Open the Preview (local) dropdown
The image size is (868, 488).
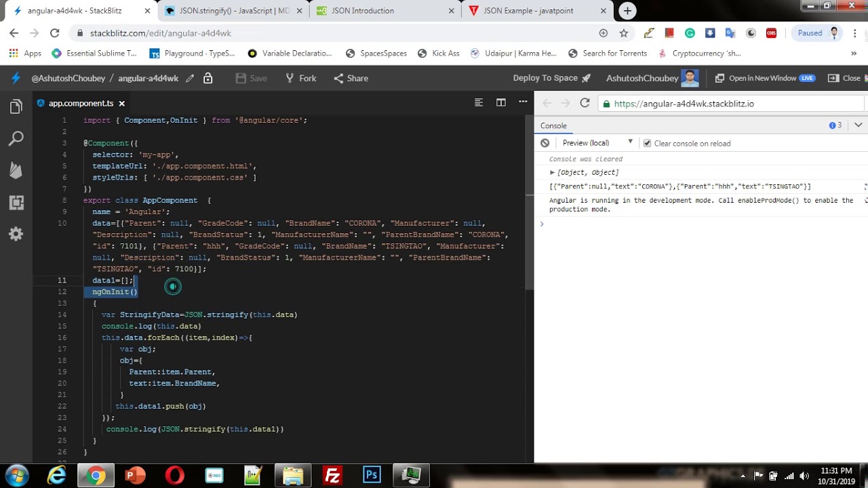(597, 143)
